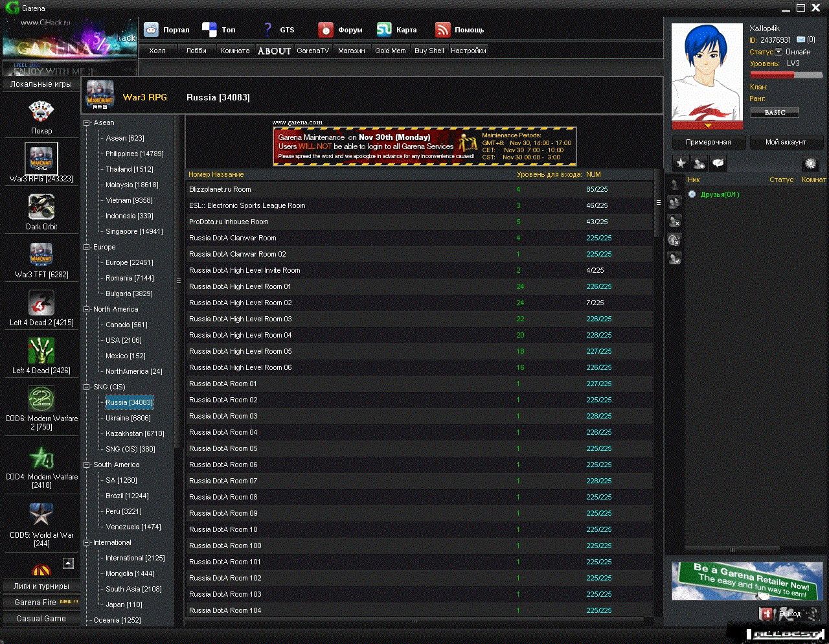This screenshot has width=829, height=644.
Task: Select the Blizzplanet.ru Room row
Action: click(x=420, y=189)
